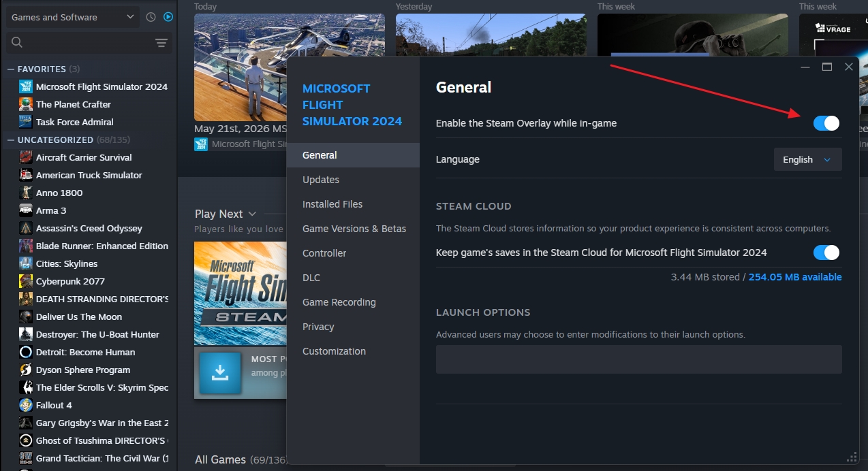Click The Planet Crafter game icon
Screen dimensions: 868x471
click(x=25, y=104)
